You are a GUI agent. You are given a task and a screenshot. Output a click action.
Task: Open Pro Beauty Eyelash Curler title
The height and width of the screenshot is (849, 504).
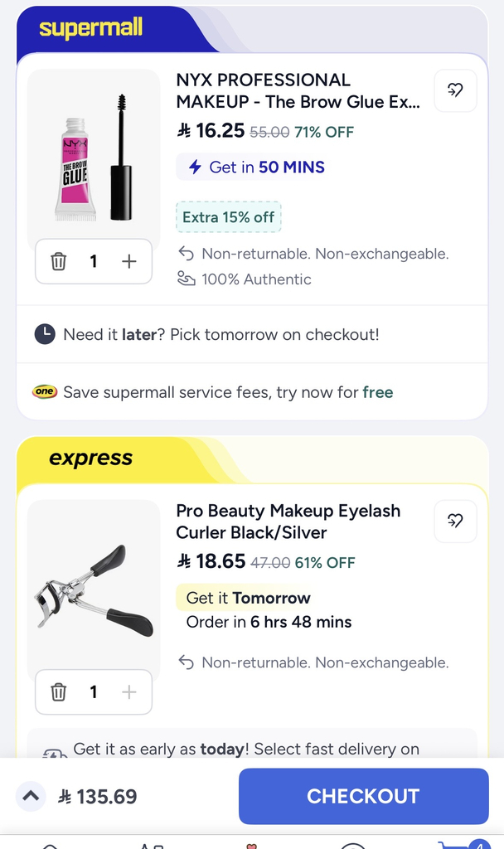click(x=288, y=522)
